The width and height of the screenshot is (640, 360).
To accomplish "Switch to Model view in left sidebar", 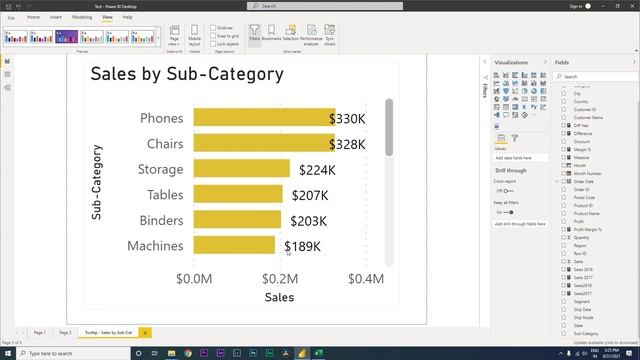I will [7, 87].
